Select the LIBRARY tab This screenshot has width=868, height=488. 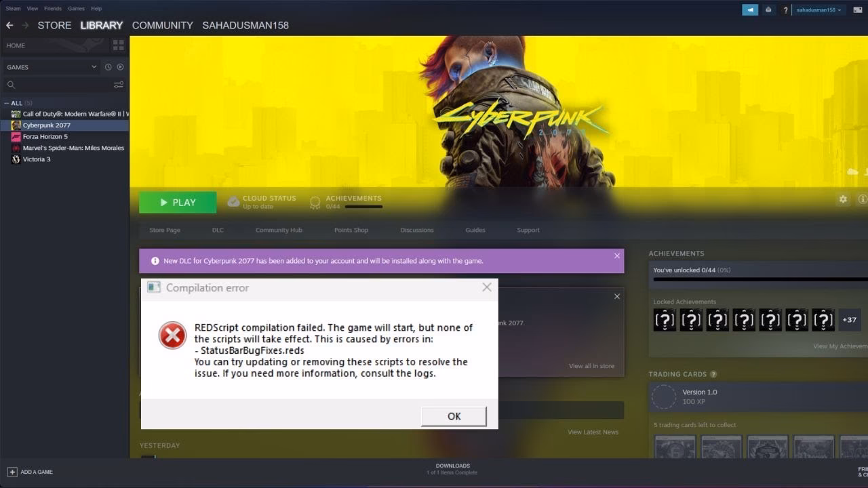click(x=102, y=25)
